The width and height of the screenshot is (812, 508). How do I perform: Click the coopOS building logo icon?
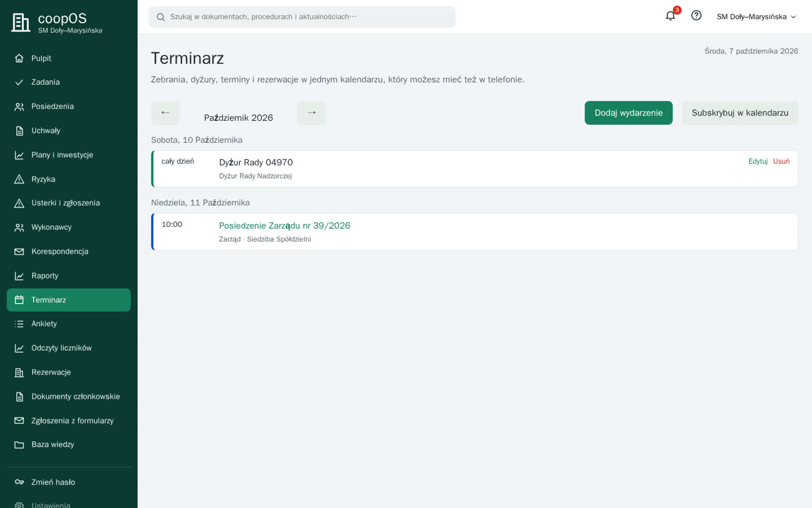tap(21, 23)
